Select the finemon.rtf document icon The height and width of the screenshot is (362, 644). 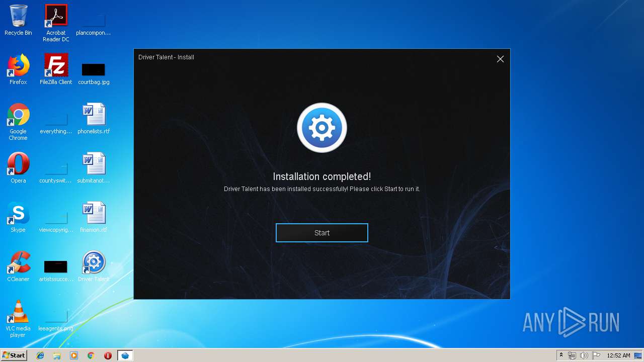(94, 218)
